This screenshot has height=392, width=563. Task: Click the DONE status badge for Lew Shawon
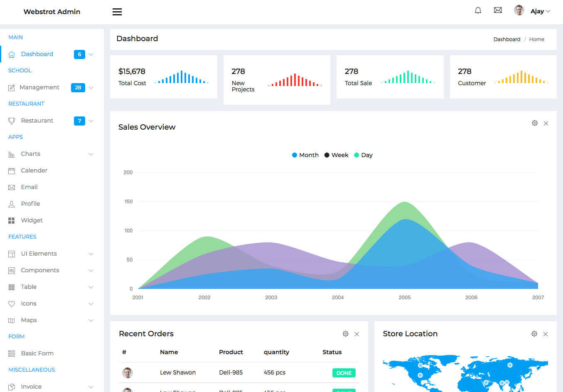pyautogui.click(x=344, y=373)
